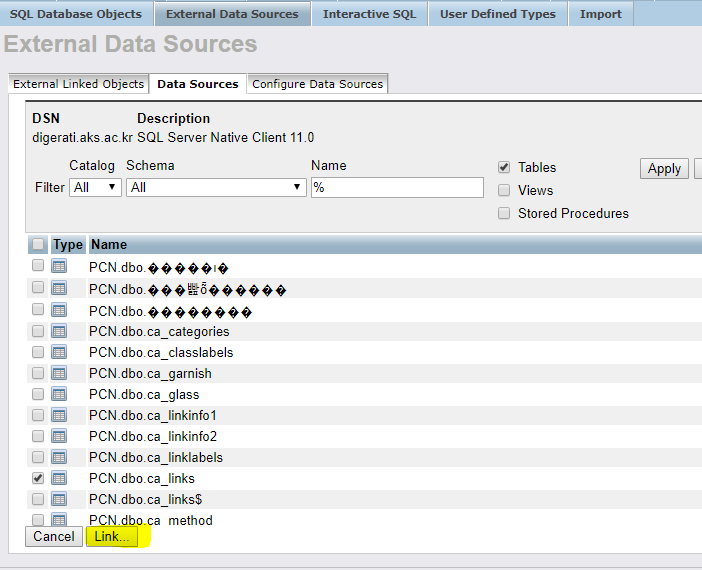Click table icon for PCN.dbo.ca_garnish row

(59, 373)
